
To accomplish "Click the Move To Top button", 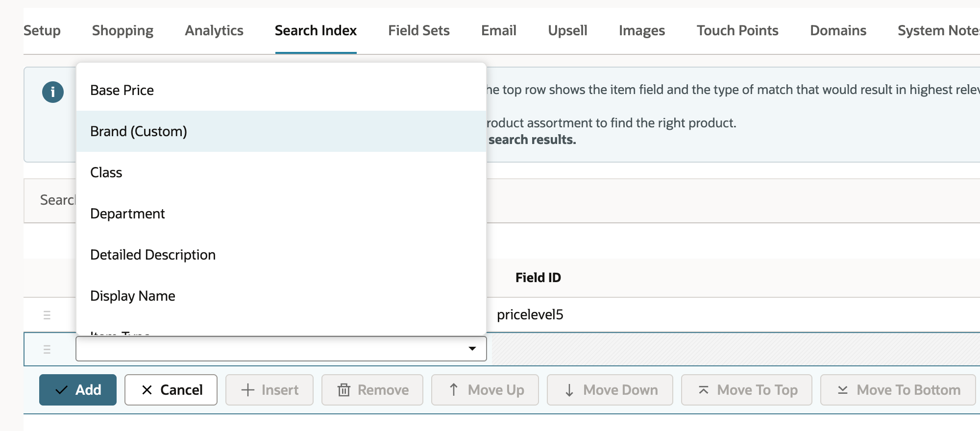I will (747, 390).
